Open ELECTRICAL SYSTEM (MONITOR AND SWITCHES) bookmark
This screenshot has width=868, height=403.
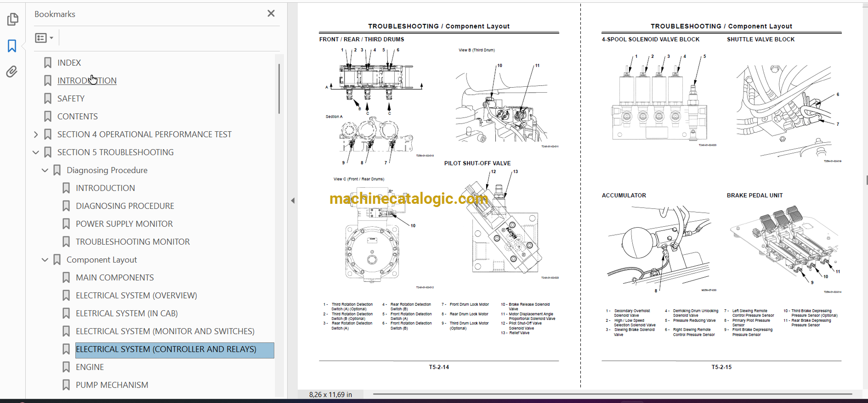coord(165,331)
